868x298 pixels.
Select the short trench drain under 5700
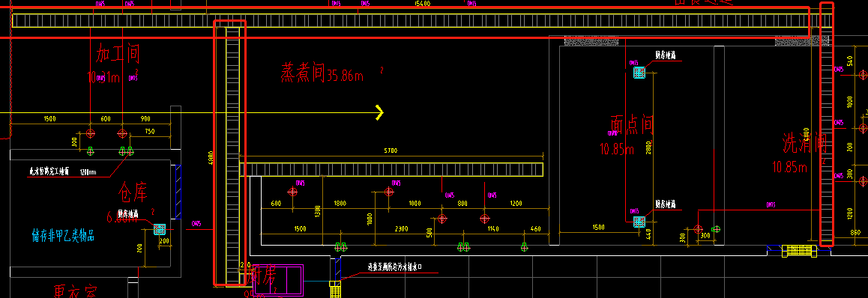[x=391, y=169]
